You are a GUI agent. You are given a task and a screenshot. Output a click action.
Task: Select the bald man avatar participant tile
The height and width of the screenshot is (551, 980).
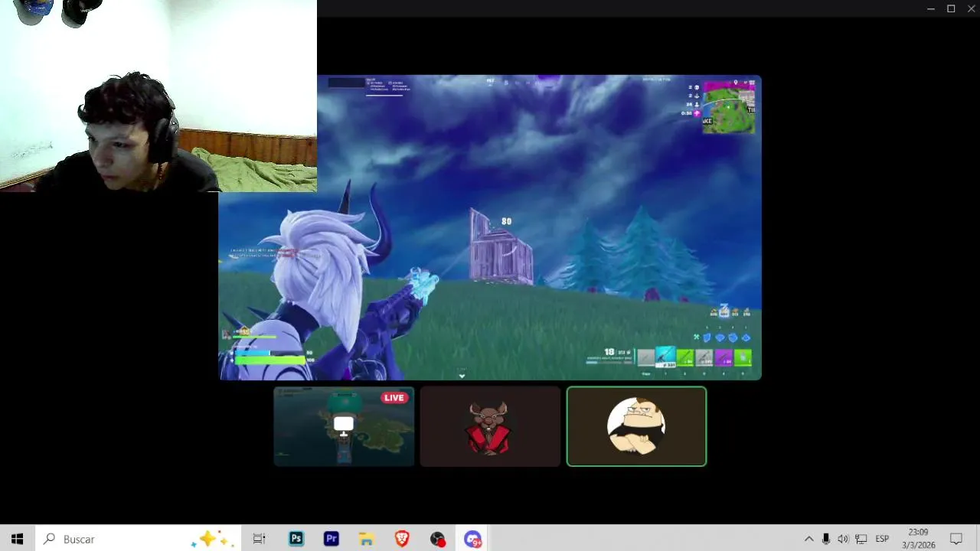pos(636,426)
